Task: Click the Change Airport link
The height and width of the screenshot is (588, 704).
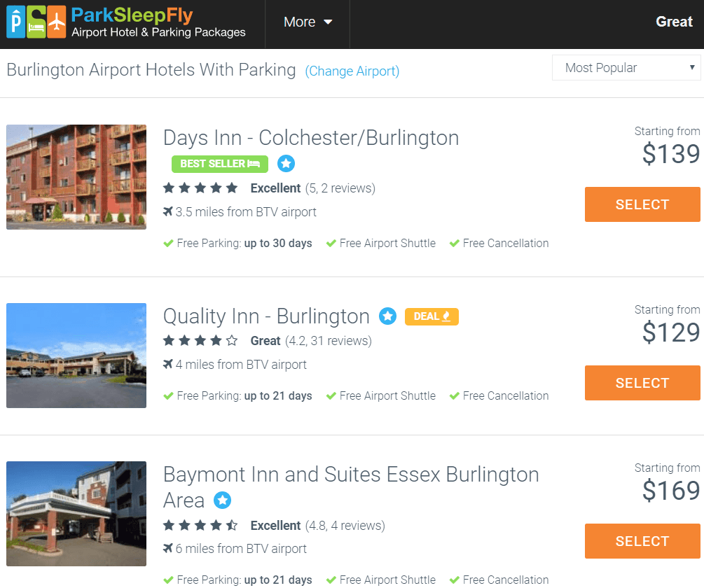Action: click(x=352, y=71)
